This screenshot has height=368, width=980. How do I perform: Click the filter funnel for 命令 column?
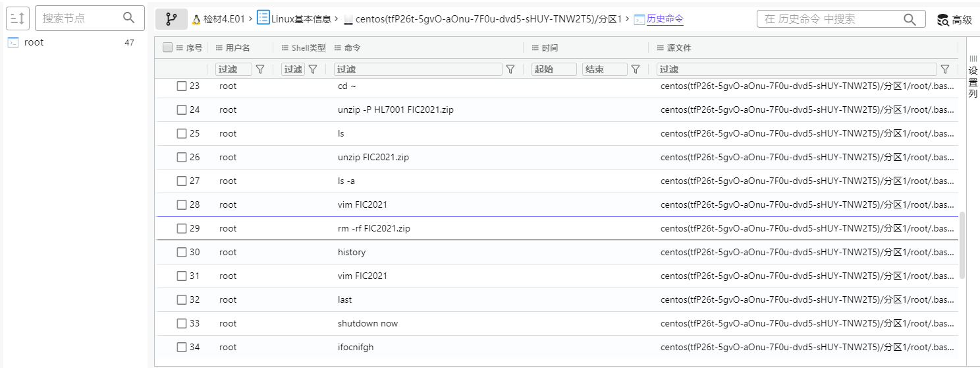click(510, 69)
